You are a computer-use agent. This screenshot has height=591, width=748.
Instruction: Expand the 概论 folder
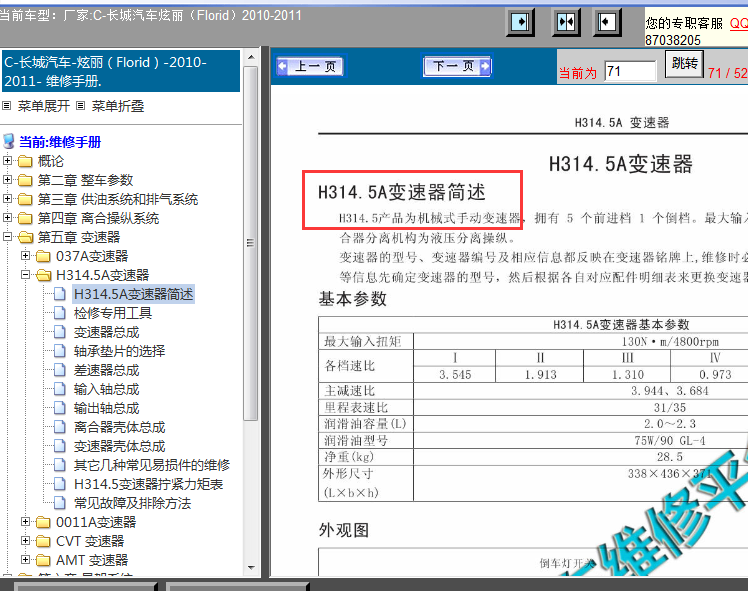tap(7, 161)
